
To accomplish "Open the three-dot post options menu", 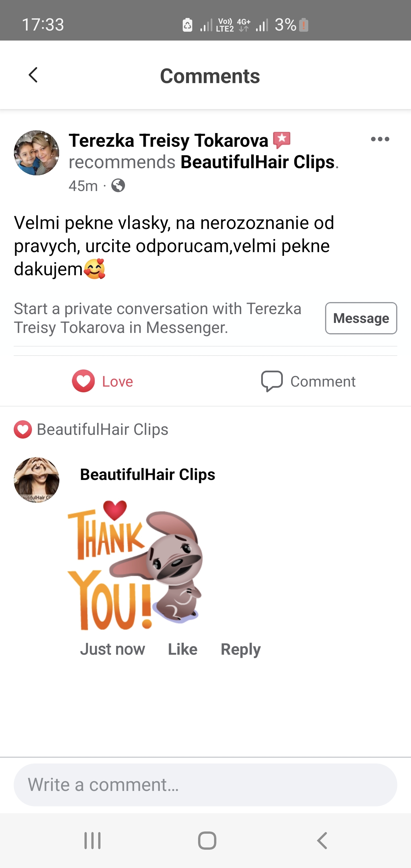I will click(x=380, y=139).
